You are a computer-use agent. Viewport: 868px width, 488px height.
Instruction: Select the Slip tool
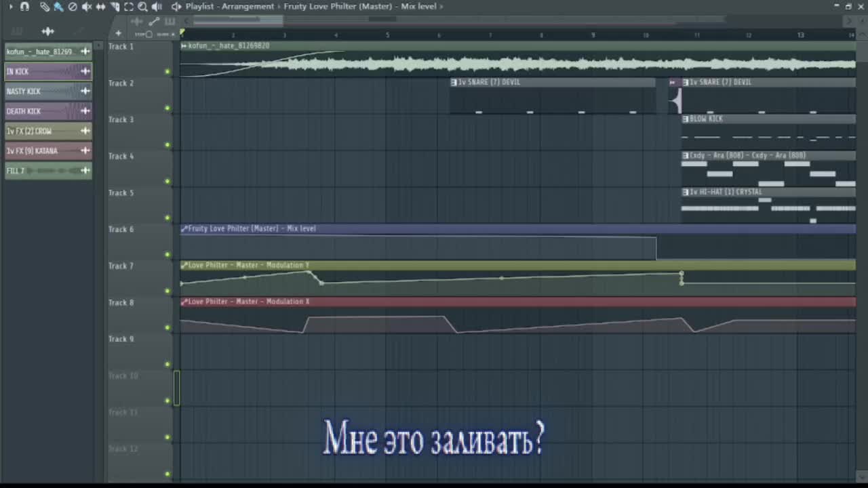pyautogui.click(x=101, y=6)
